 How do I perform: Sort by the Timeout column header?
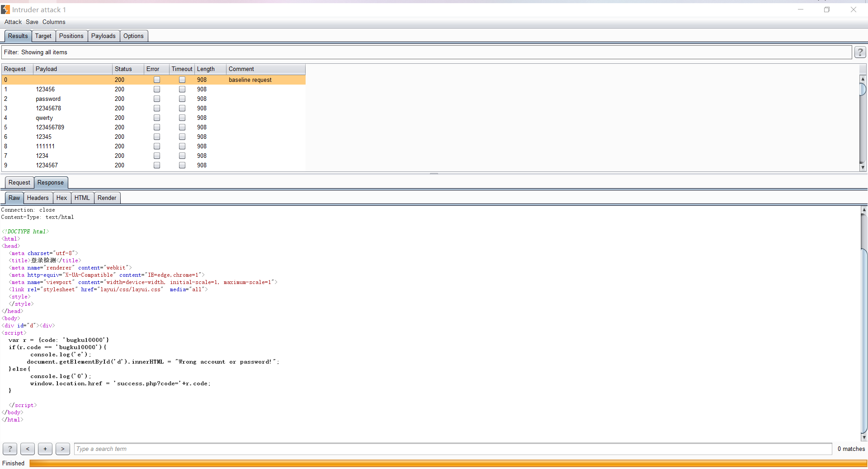tap(182, 69)
